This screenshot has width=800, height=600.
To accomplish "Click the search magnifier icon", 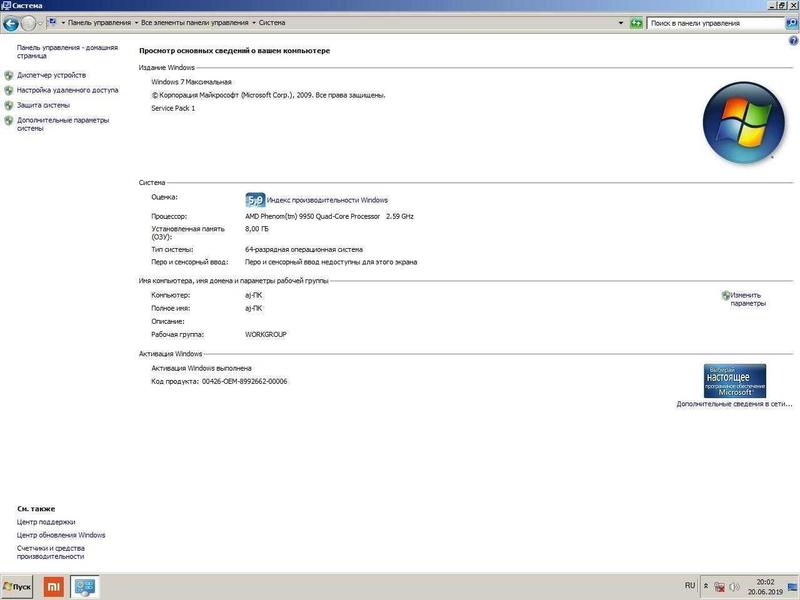I will pyautogui.click(x=792, y=23).
